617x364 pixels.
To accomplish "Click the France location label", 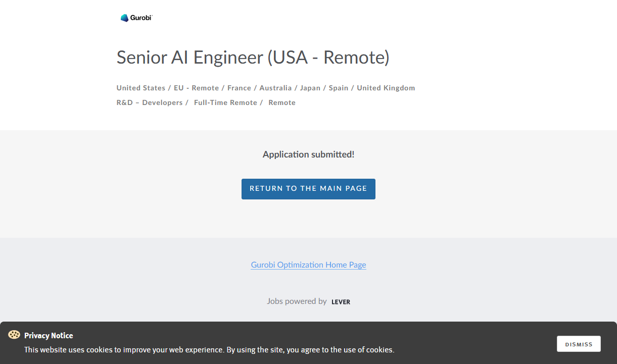I will 239,88.
